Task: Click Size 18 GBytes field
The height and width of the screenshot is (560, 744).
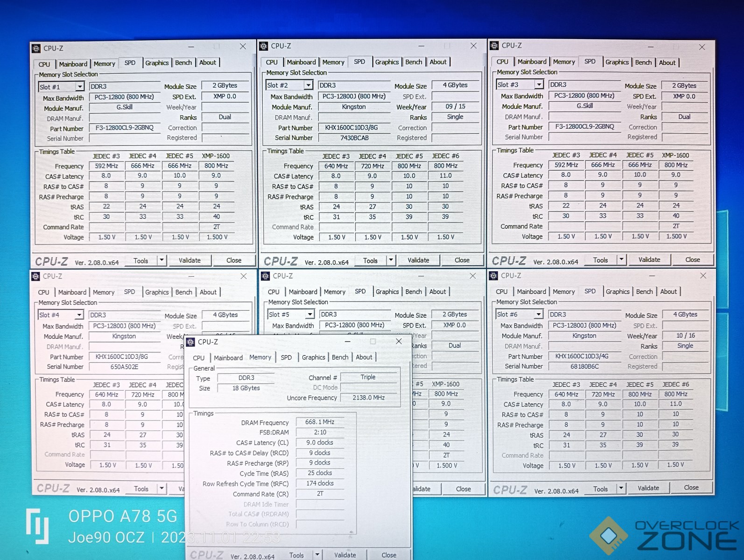Action: 246,388
